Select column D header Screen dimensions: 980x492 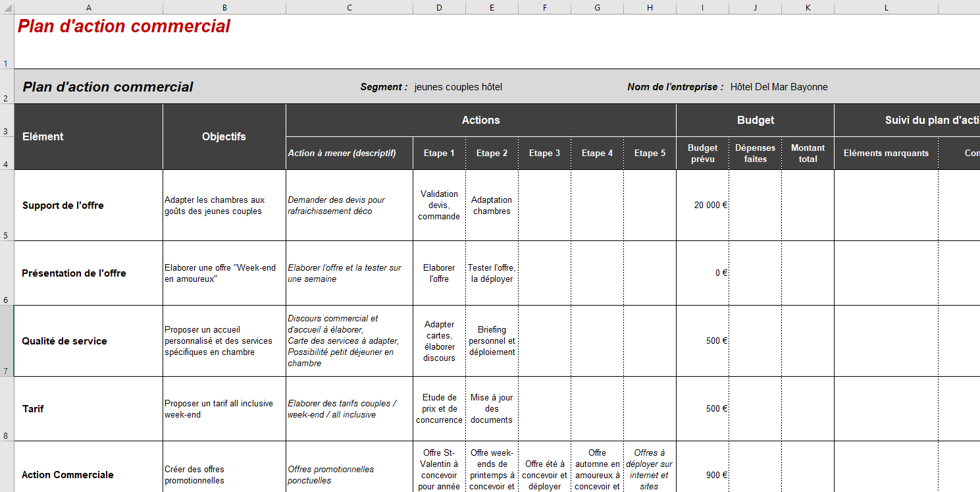(x=439, y=7)
